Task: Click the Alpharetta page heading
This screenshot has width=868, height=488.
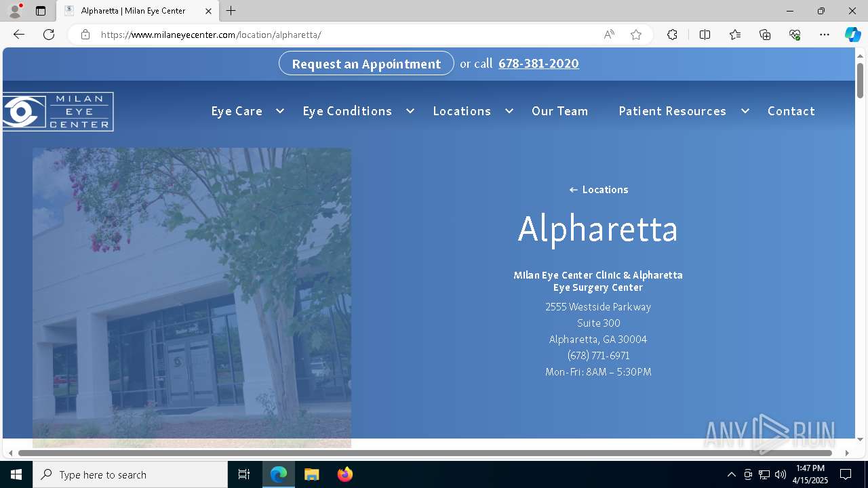Action: tap(598, 228)
